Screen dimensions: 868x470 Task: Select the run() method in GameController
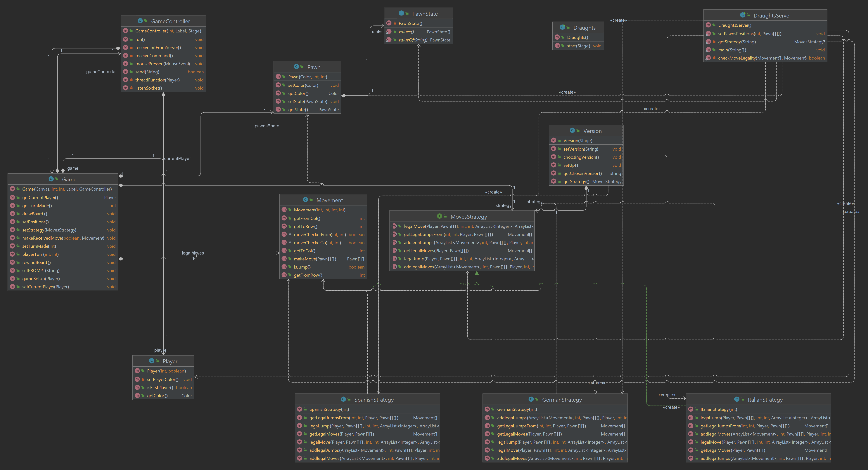pyautogui.click(x=163, y=39)
